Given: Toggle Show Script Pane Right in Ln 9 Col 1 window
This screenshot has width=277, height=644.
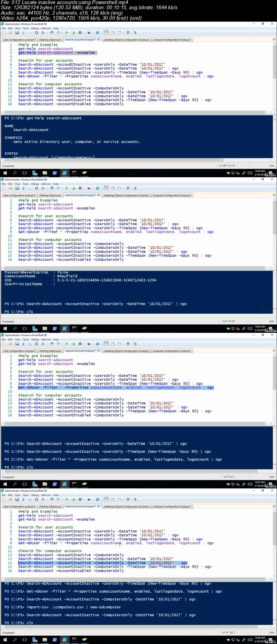Looking at the screenshot, I should (113, 344).
